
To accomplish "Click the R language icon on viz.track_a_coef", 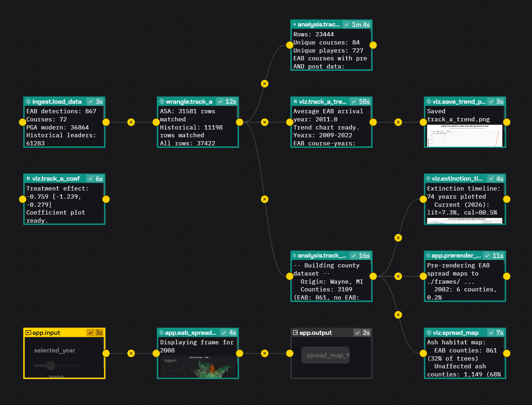I will 28,179.
